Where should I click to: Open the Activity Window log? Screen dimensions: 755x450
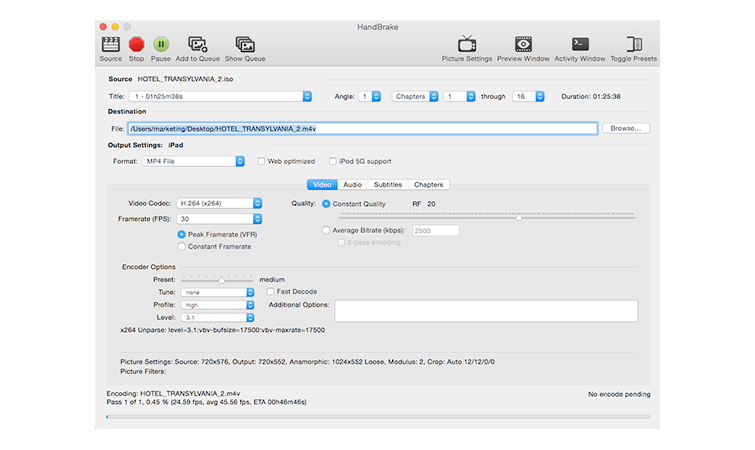click(x=580, y=44)
